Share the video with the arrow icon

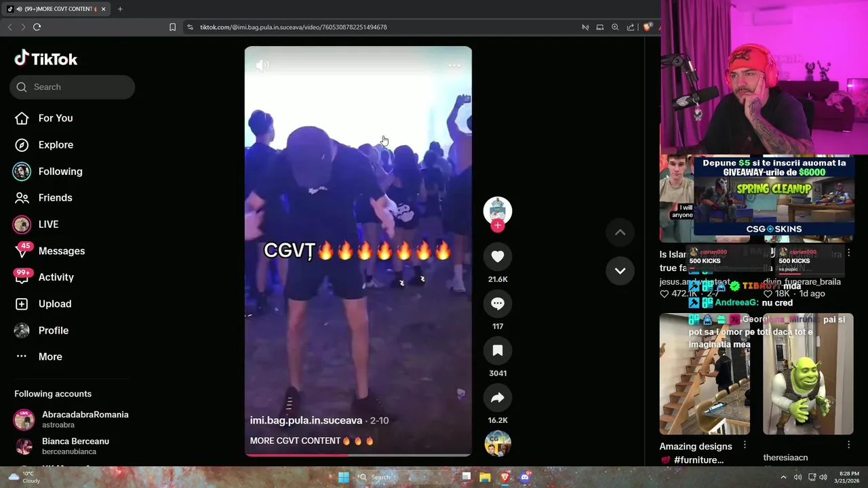497,398
